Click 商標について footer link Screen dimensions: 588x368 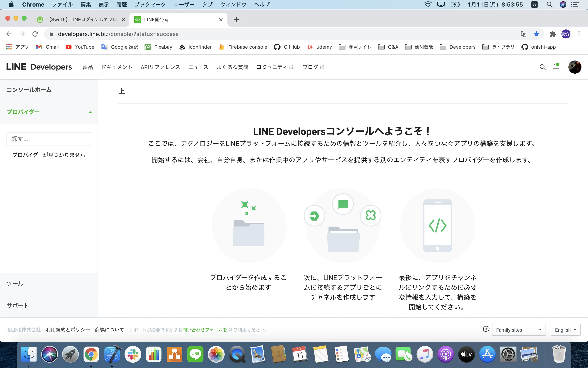(109, 330)
